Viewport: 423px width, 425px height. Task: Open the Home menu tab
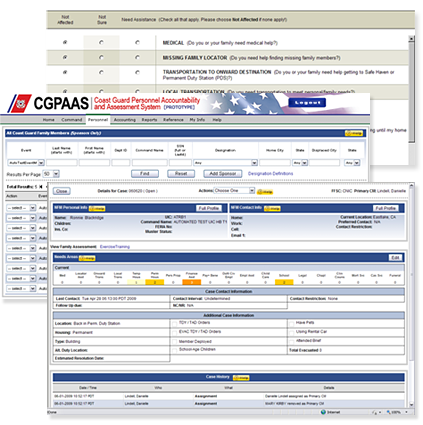click(48, 120)
